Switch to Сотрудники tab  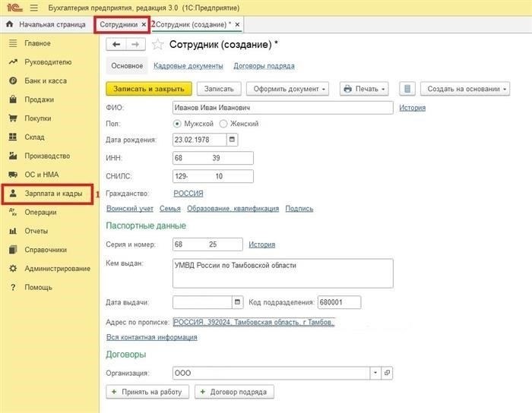tap(119, 24)
